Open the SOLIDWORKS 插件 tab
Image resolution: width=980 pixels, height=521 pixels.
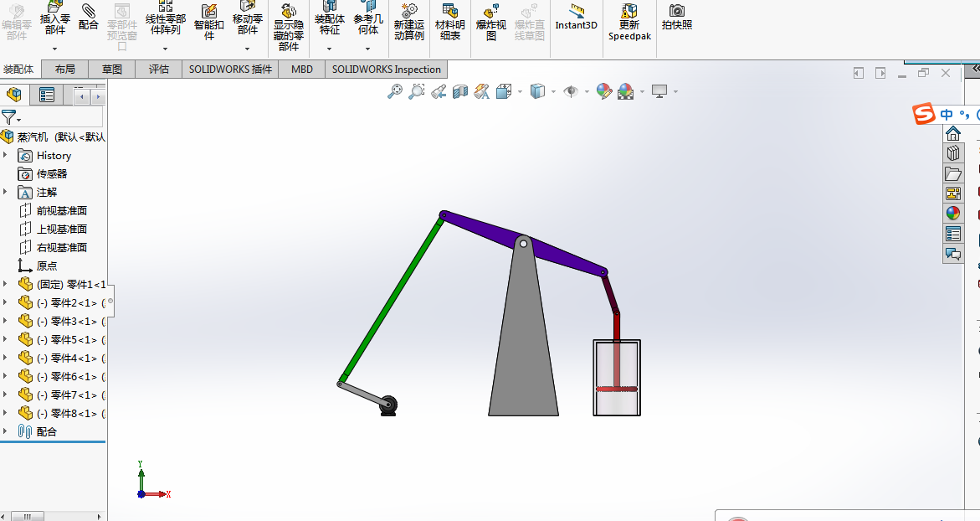coord(231,70)
